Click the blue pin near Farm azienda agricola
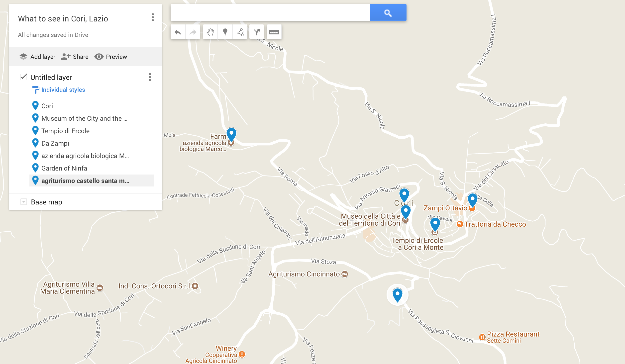The image size is (625, 364). (231, 135)
